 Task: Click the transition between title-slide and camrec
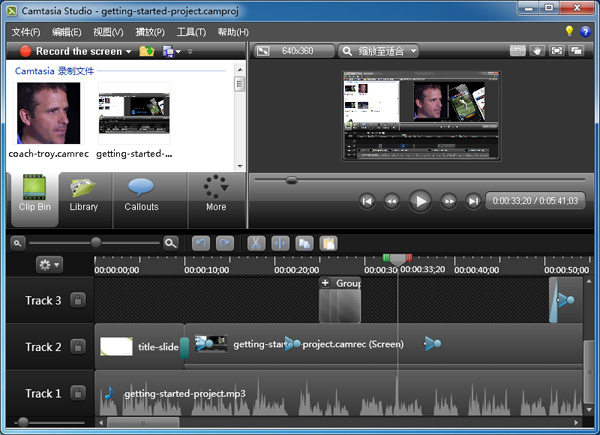[184, 348]
